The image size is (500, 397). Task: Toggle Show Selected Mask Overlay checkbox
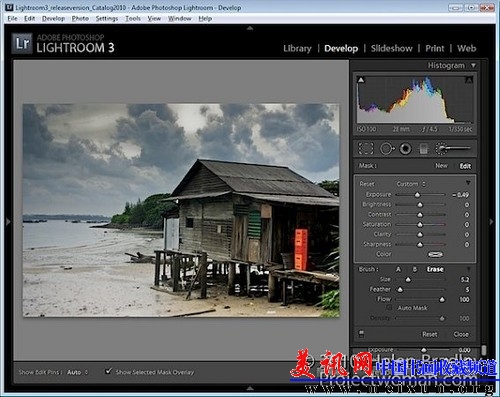tap(108, 371)
